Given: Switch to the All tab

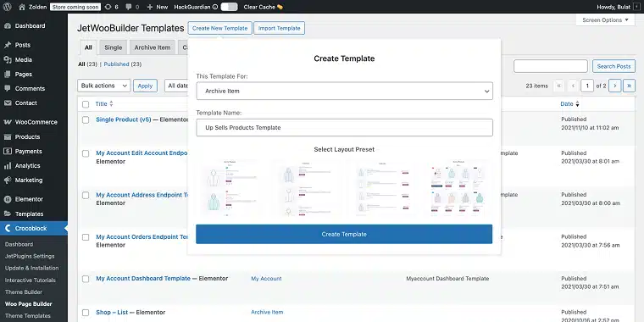Looking at the screenshot, I should tap(88, 47).
